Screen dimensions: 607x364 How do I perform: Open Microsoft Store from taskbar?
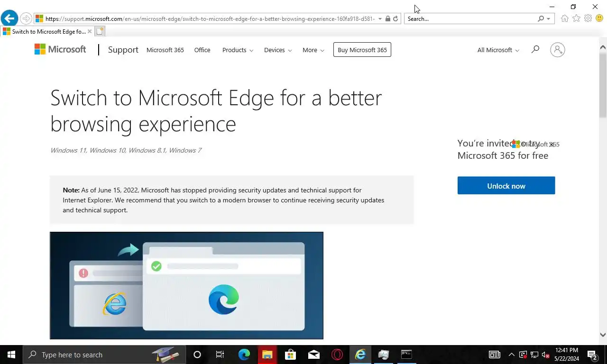point(290,355)
